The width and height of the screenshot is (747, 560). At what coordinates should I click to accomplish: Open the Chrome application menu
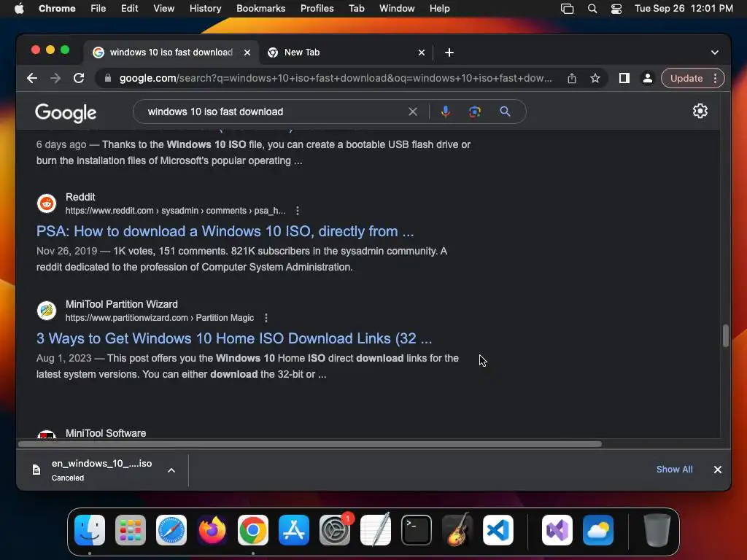57,9
